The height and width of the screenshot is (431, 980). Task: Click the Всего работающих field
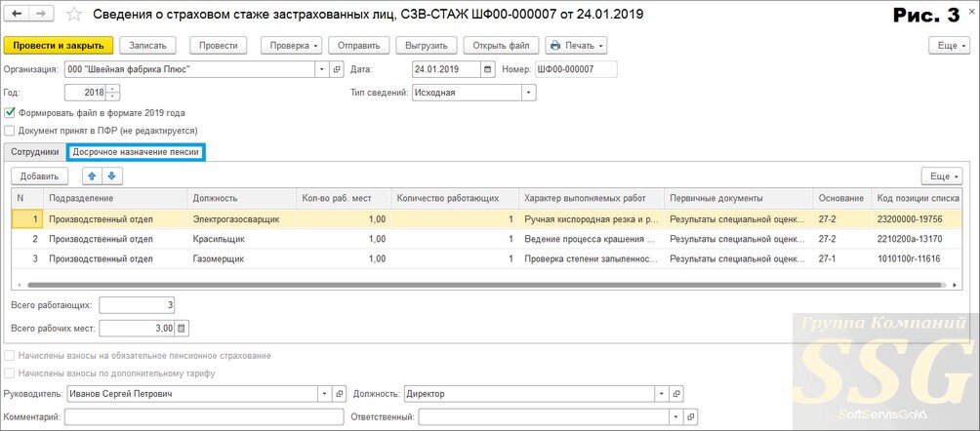(137, 305)
